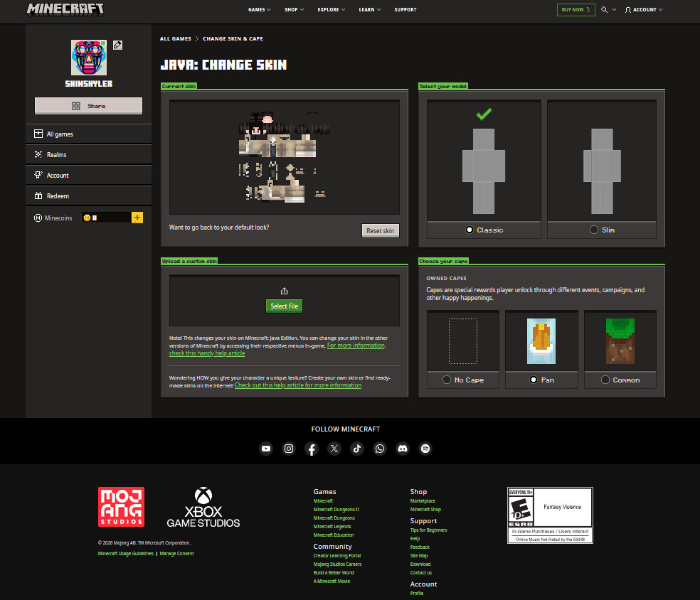The height and width of the screenshot is (600, 700).
Task: Click the ESRB Everyone 10+ rating badge
Action: click(550, 515)
